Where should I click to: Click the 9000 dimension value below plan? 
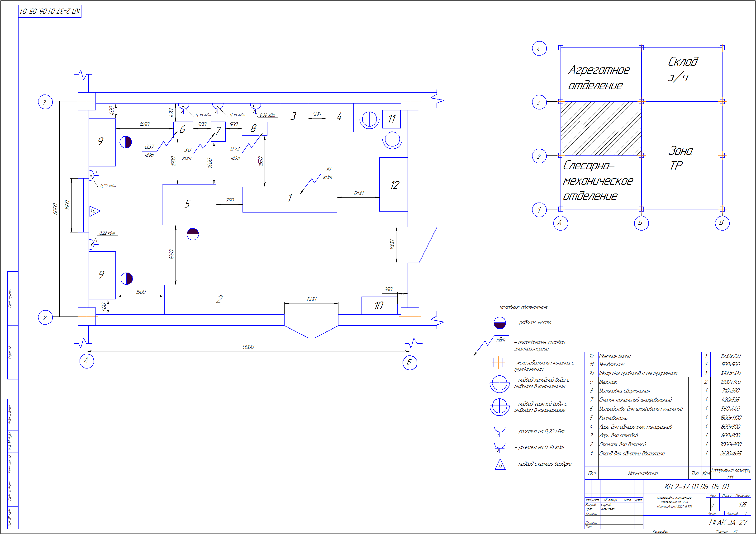[248, 347]
